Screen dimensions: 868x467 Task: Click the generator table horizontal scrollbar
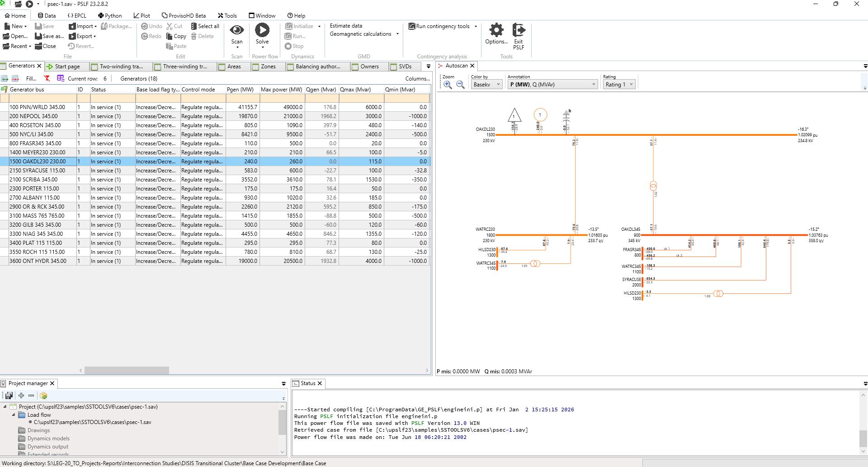(127, 370)
